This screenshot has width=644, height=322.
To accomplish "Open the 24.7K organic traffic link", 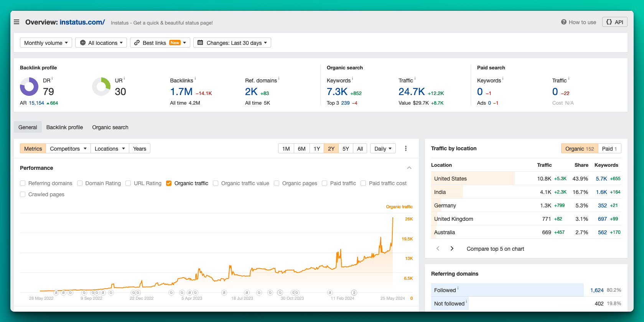I will (x=412, y=92).
